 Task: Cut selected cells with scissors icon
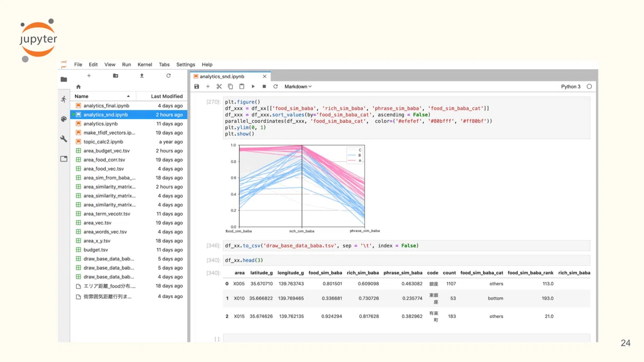click(x=219, y=86)
